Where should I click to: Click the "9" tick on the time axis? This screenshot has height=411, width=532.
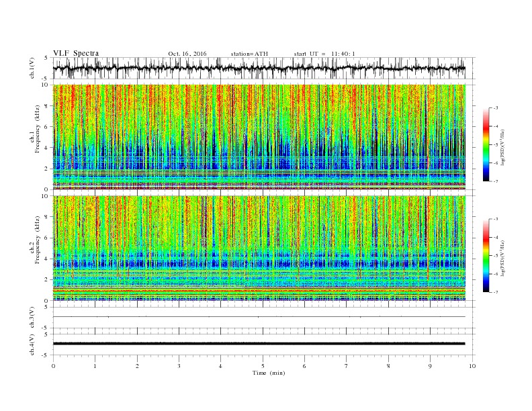430,366
